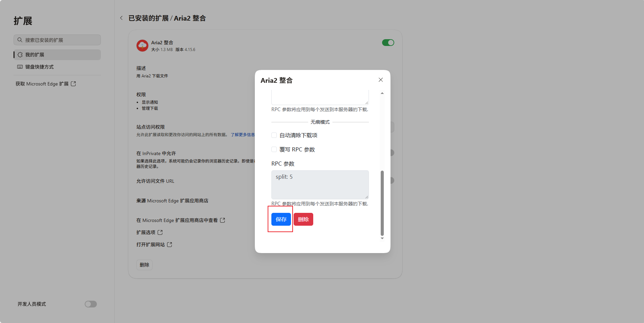Click external link icon beside 获取 Microsoft Edge 扩展
Image resolution: width=644 pixels, height=323 pixels.
click(73, 84)
